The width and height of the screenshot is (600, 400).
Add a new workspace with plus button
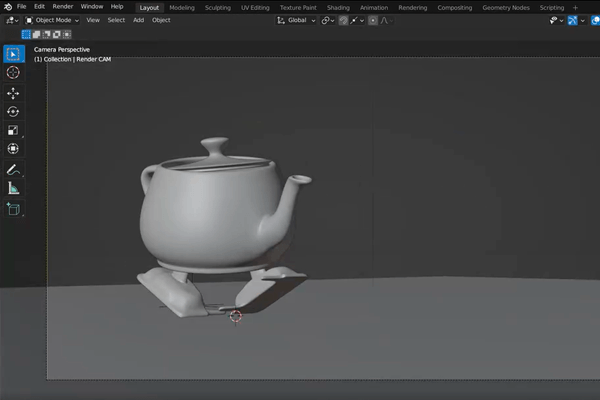(x=575, y=8)
